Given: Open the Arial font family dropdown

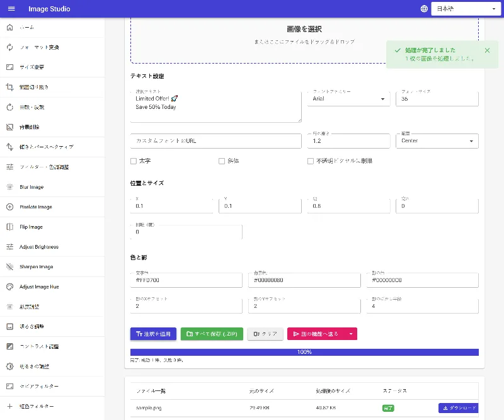Looking at the screenshot, I should point(349,99).
